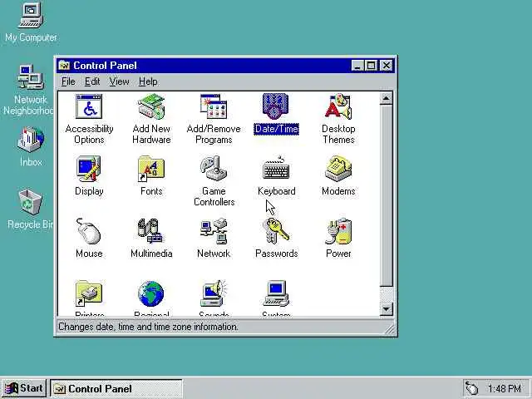Select the Multimedia icon
This screenshot has width=532, height=399.
click(x=151, y=231)
